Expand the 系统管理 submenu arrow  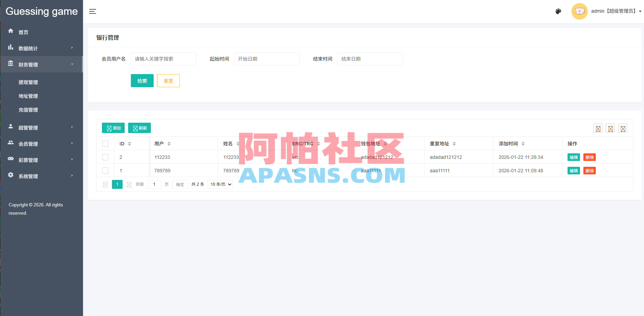pos(72,176)
